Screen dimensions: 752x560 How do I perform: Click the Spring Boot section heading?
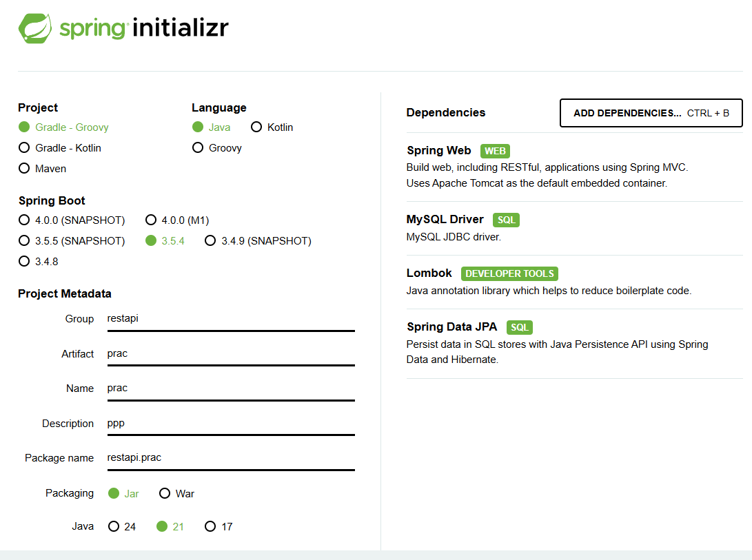(52, 200)
